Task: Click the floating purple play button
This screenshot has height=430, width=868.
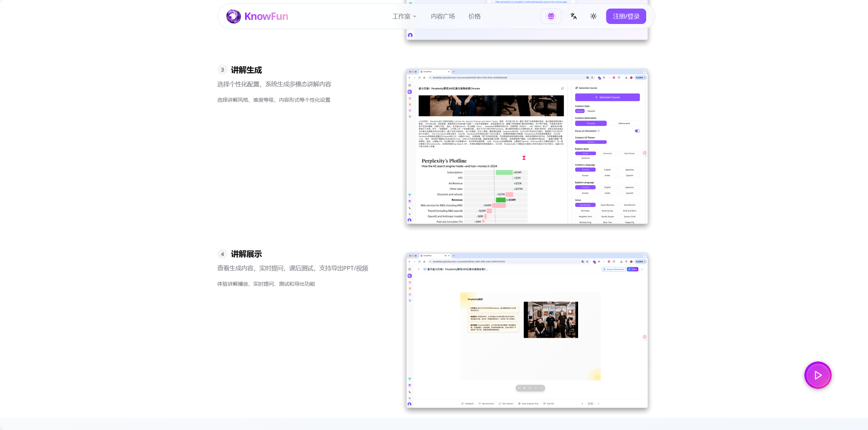Action: [x=818, y=375]
